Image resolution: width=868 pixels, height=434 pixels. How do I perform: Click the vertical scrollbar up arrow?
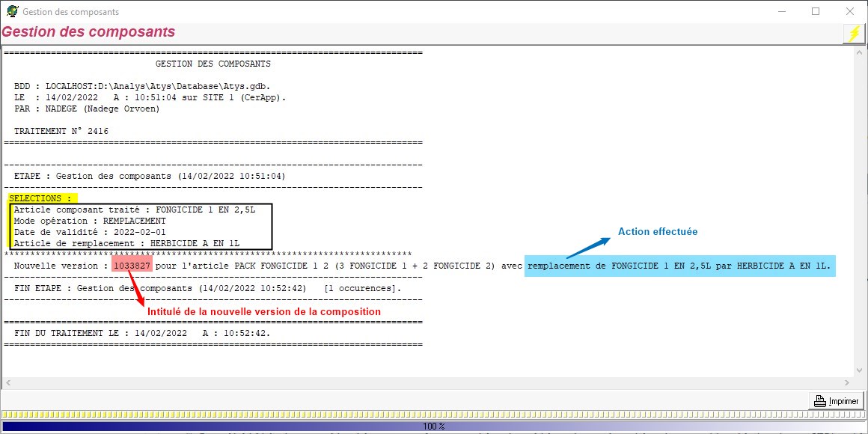[859, 53]
